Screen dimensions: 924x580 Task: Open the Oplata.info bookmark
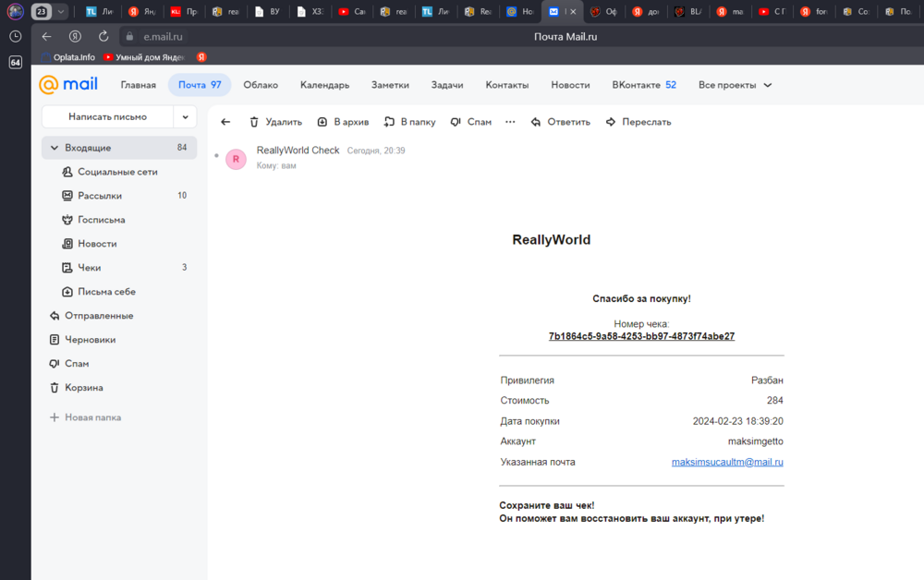pos(68,57)
